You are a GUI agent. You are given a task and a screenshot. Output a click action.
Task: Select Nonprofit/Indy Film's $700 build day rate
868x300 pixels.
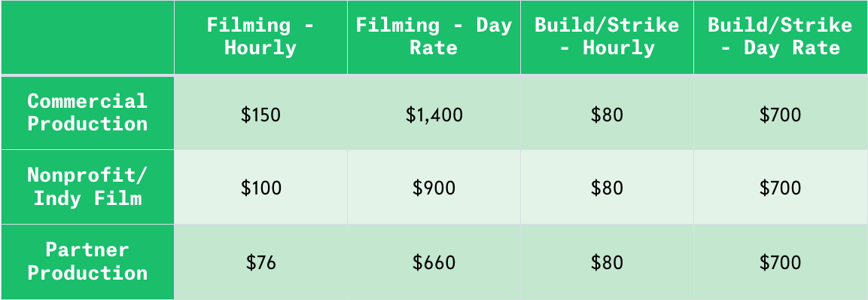781,187
